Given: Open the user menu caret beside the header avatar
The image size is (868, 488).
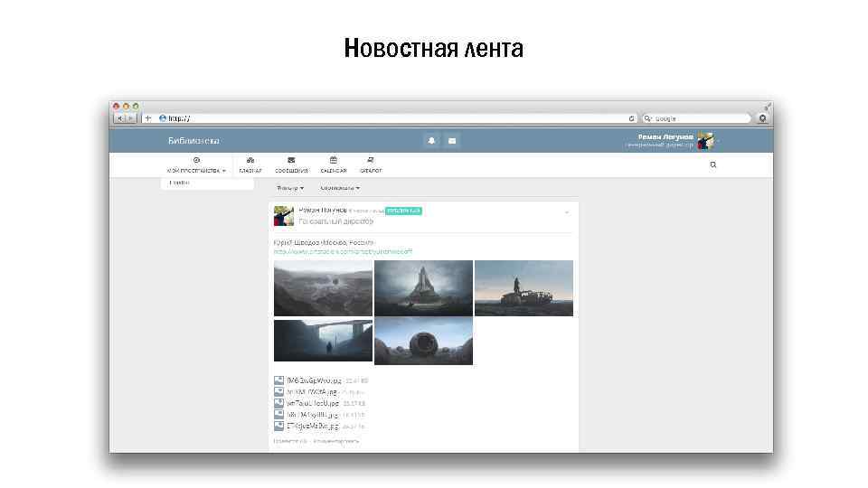Looking at the screenshot, I should [x=718, y=142].
